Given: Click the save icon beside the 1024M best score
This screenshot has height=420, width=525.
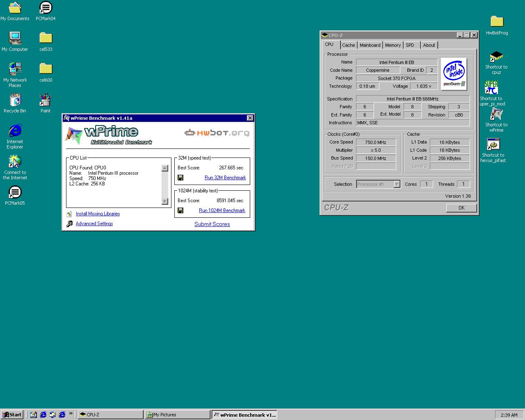Looking at the screenshot, I should [x=180, y=210].
